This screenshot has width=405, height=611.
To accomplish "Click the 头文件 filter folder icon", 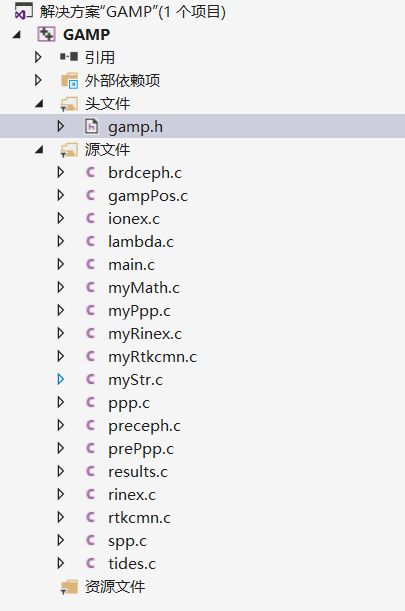I will pos(69,104).
